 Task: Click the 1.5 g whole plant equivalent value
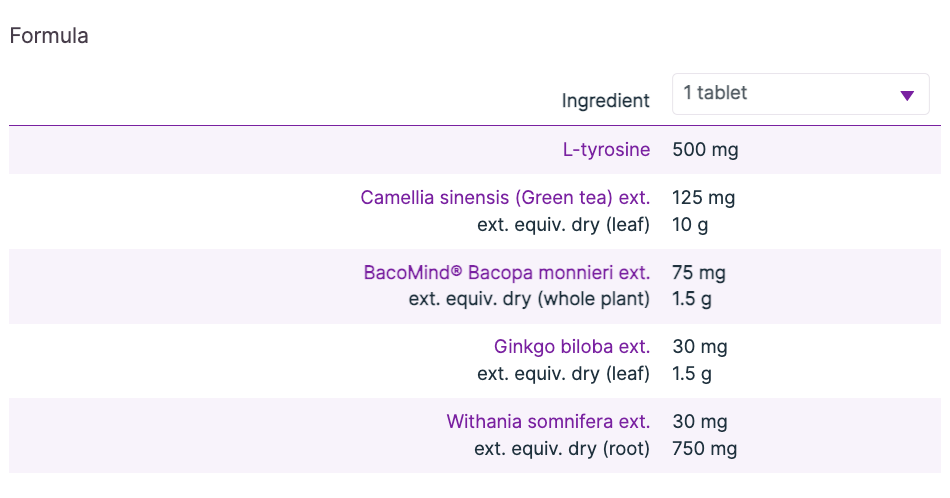[x=692, y=299]
